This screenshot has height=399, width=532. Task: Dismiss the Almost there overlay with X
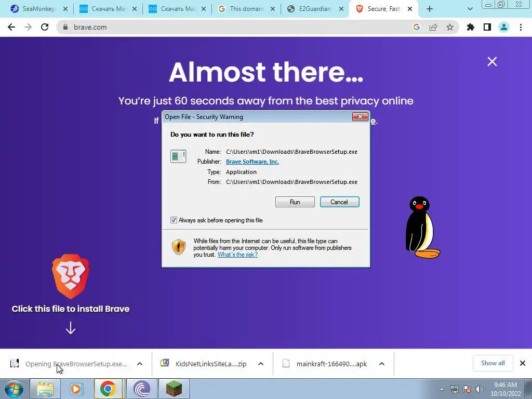point(492,61)
